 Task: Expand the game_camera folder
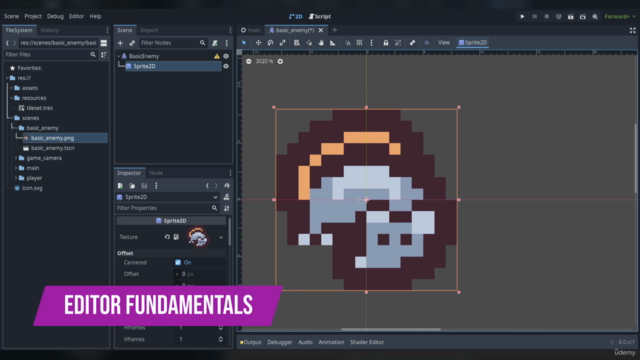click(16, 158)
